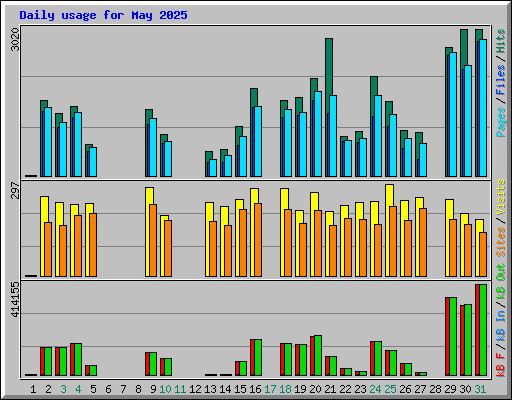The image size is (512, 400).
Task: Click the 'kB F' legend label
Action: pos(500,365)
